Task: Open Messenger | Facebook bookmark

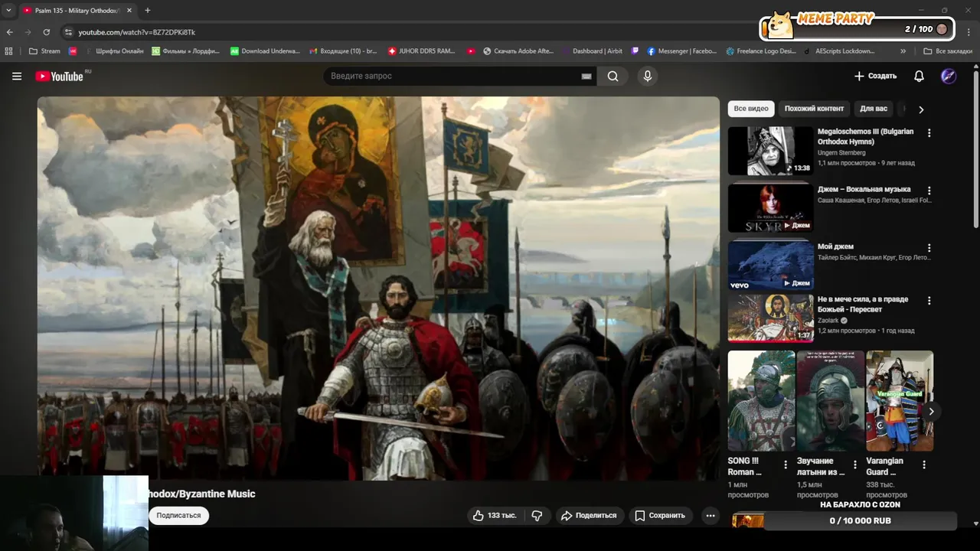Action: tap(681, 51)
